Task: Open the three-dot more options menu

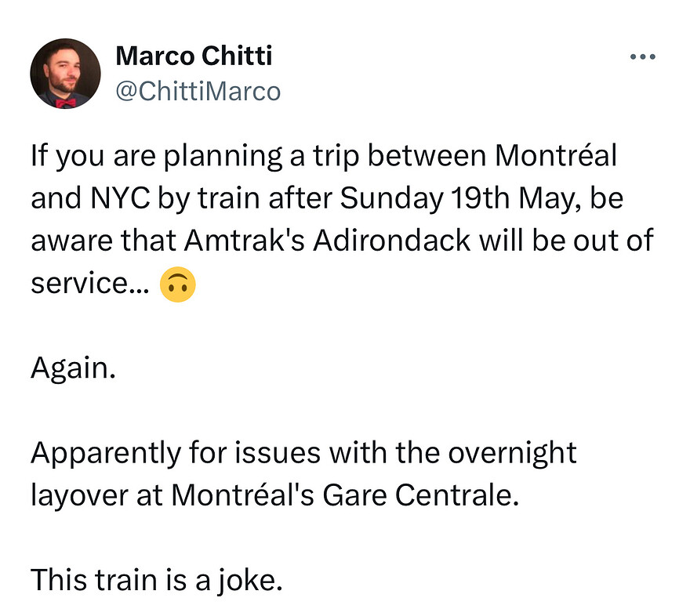Action: [x=642, y=57]
